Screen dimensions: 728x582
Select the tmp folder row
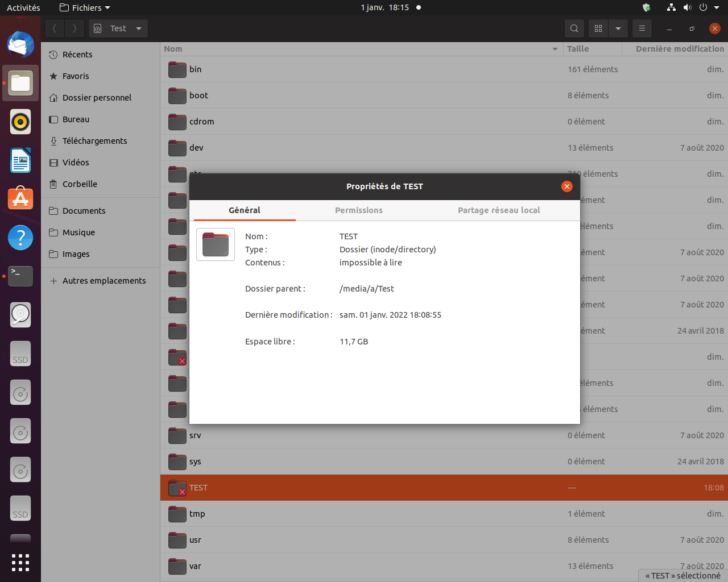coord(444,514)
